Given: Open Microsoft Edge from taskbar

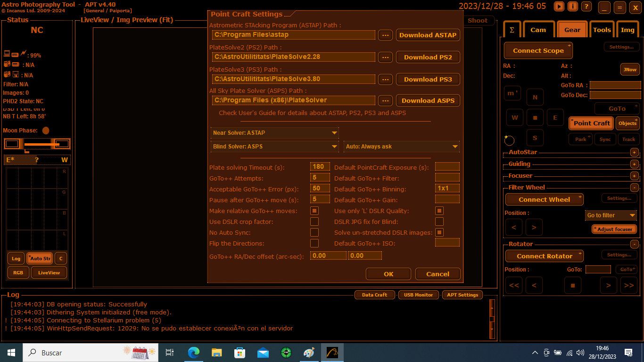Looking at the screenshot, I should click(194, 353).
